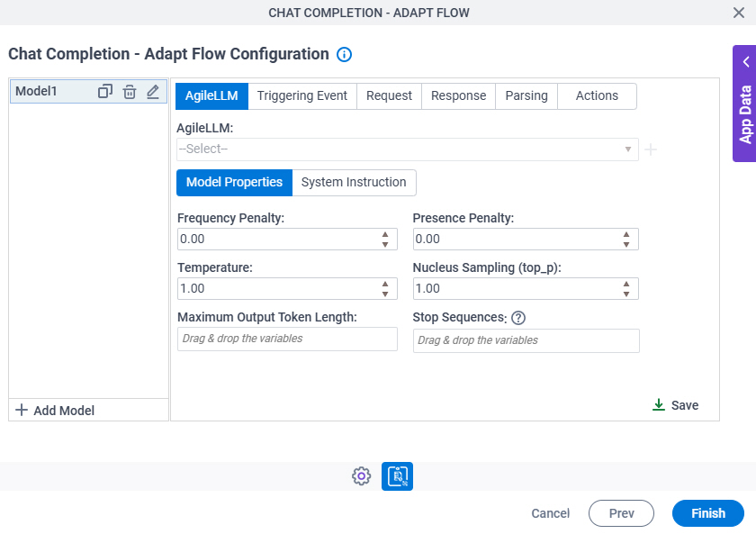Go back with Prev button
Screen dimensions: 756x534
pyautogui.click(x=621, y=513)
